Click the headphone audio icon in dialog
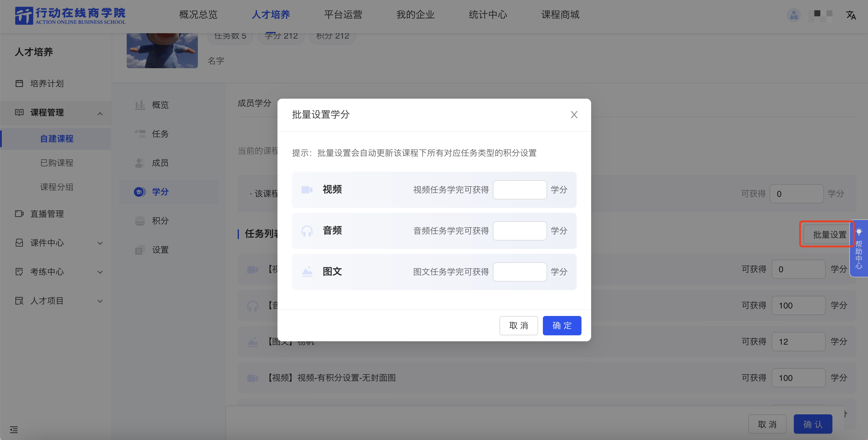The height and width of the screenshot is (440, 868). (x=307, y=231)
